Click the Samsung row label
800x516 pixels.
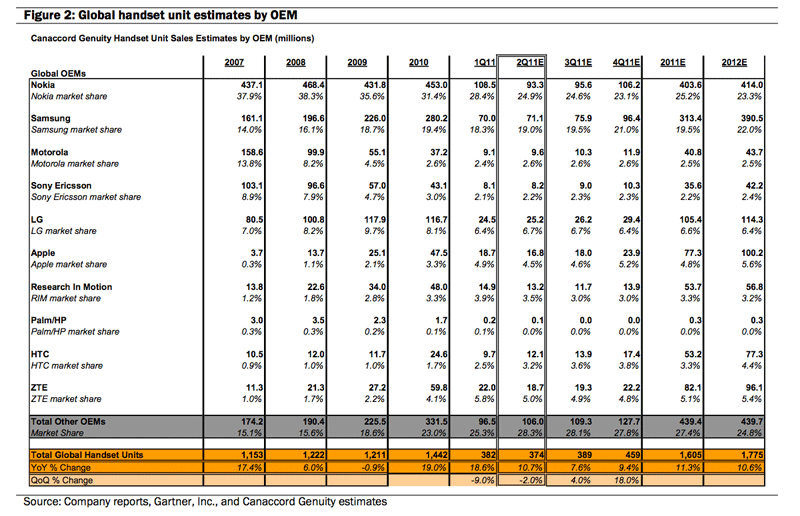(51, 118)
